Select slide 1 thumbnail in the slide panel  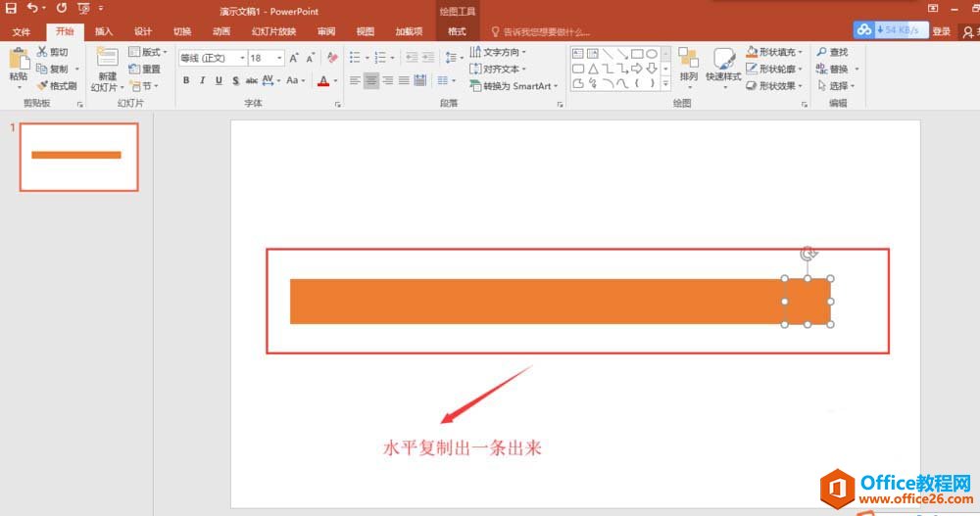(78, 157)
